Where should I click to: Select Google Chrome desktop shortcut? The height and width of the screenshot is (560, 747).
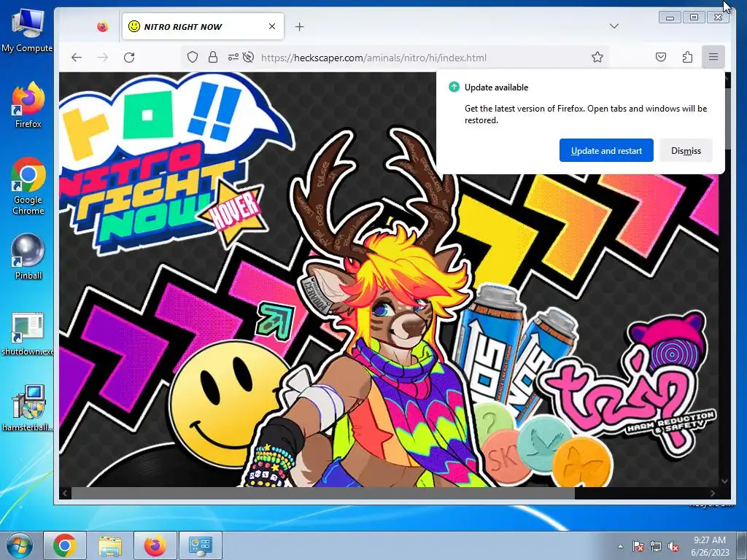[28, 186]
